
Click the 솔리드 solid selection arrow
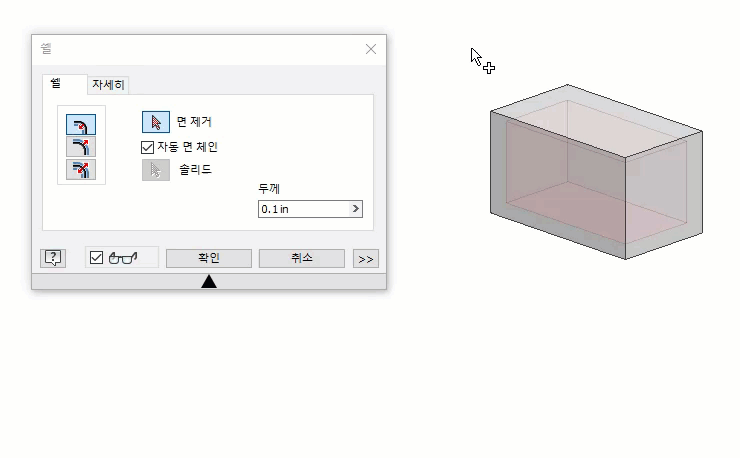coord(156,170)
